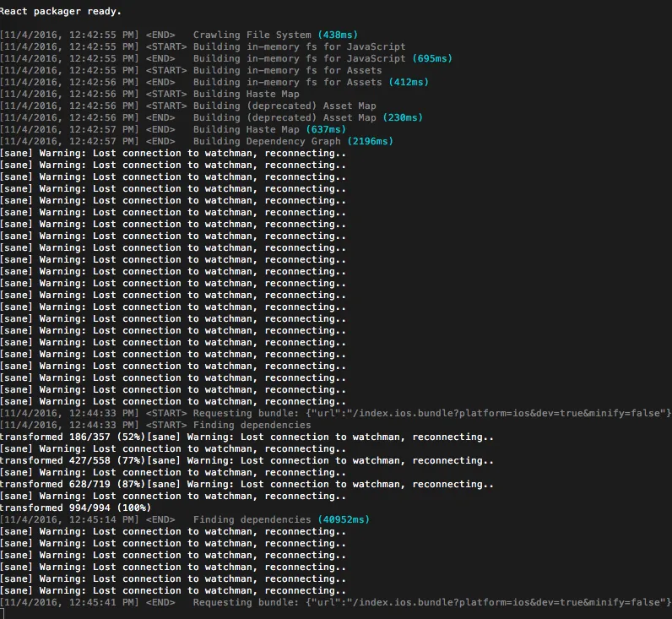Select the "Crawling File System" end log text

[x=252, y=35]
